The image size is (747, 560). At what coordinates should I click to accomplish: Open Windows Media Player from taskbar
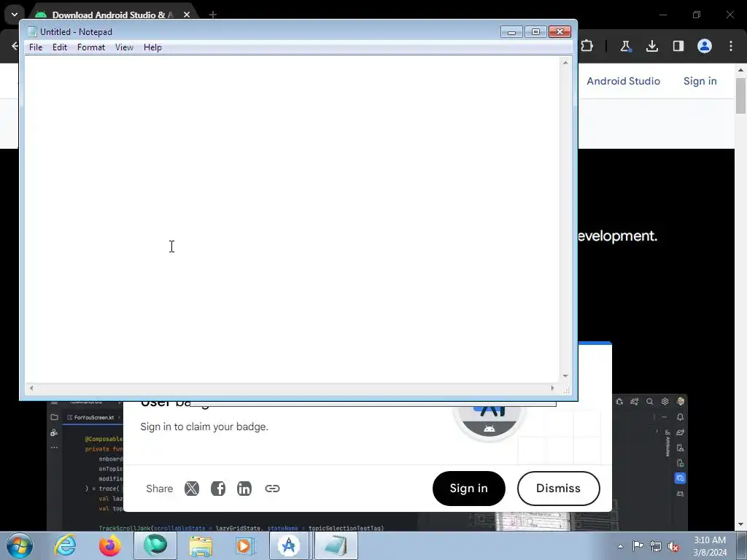[x=245, y=545]
